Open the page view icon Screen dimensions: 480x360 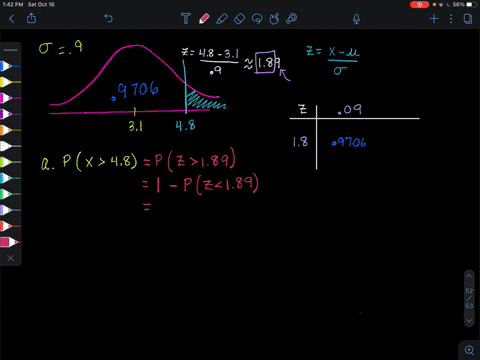(468, 19)
